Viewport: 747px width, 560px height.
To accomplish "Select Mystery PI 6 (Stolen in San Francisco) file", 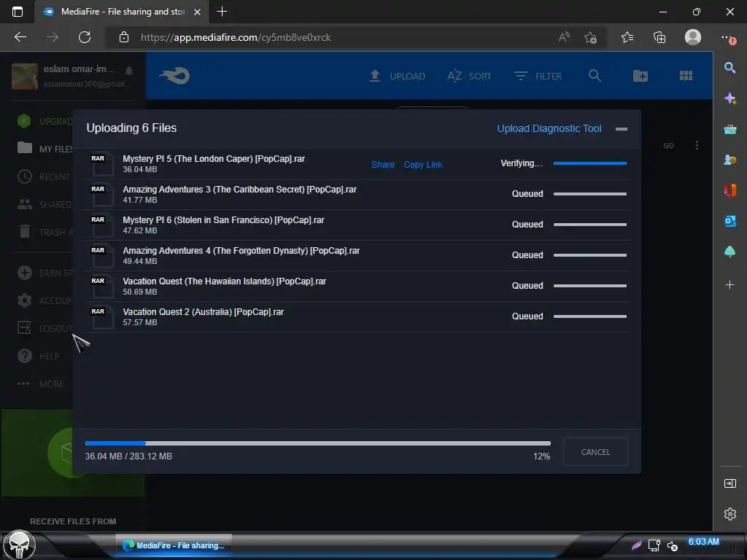I will (223, 220).
